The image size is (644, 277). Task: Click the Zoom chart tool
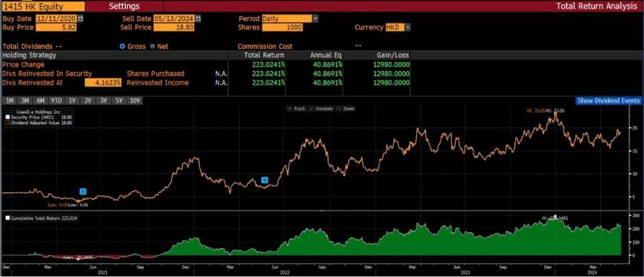(x=346, y=109)
